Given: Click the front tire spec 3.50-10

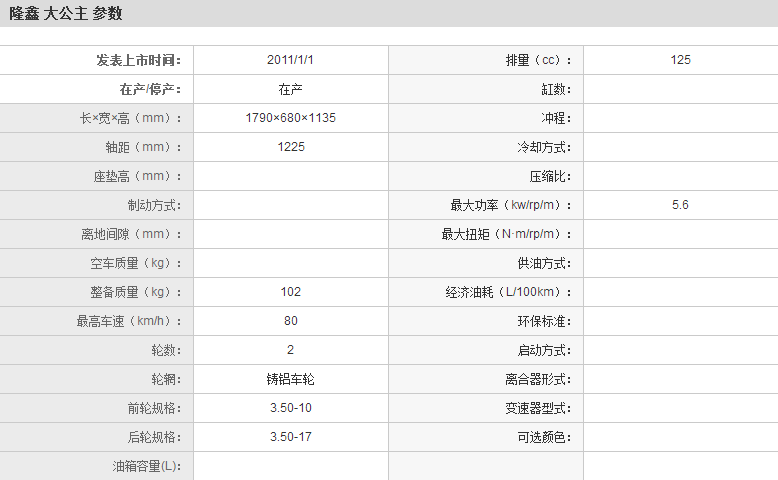Looking at the screenshot, I should [290, 408].
